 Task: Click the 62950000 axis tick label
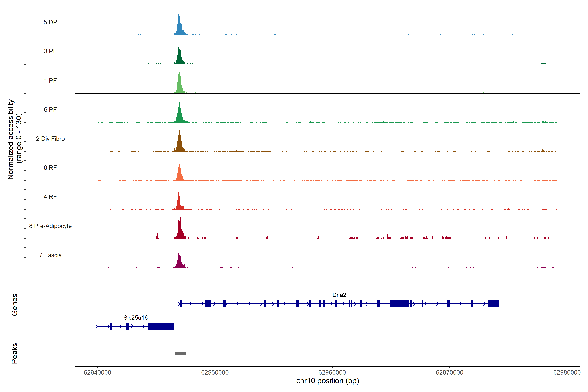point(215,373)
